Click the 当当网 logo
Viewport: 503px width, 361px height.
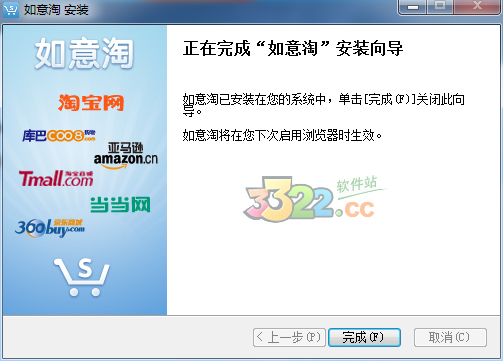click(120, 204)
